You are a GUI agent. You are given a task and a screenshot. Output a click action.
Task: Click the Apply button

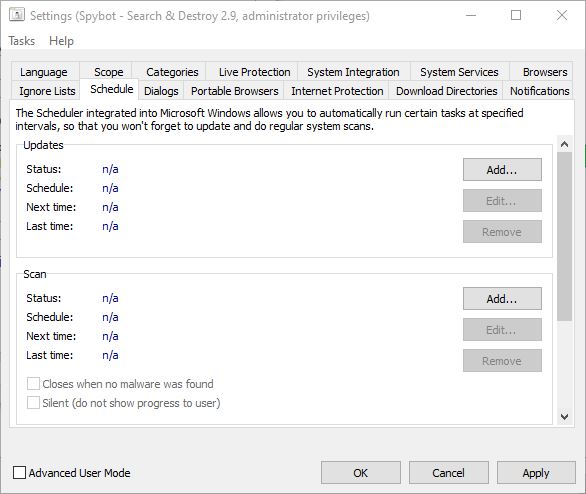click(x=536, y=473)
